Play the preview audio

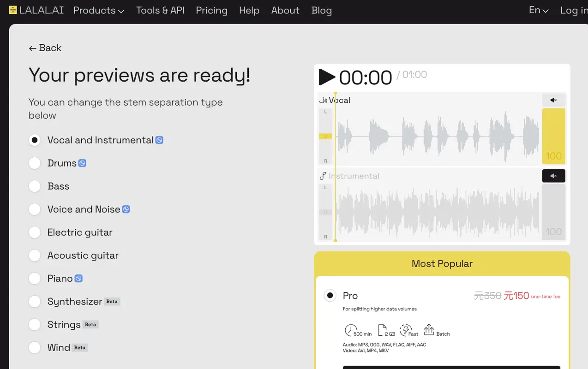click(x=327, y=77)
